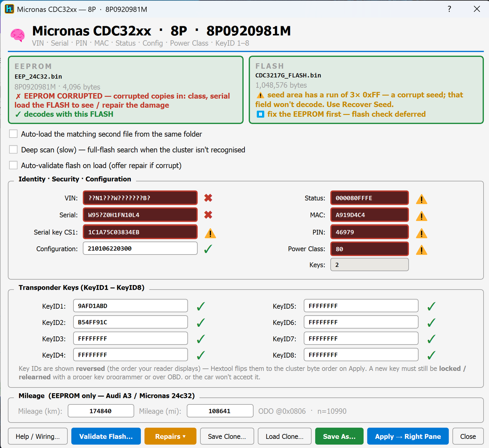Click the green Save As button
Image resolution: width=489 pixels, height=448 pixels.
click(x=339, y=436)
